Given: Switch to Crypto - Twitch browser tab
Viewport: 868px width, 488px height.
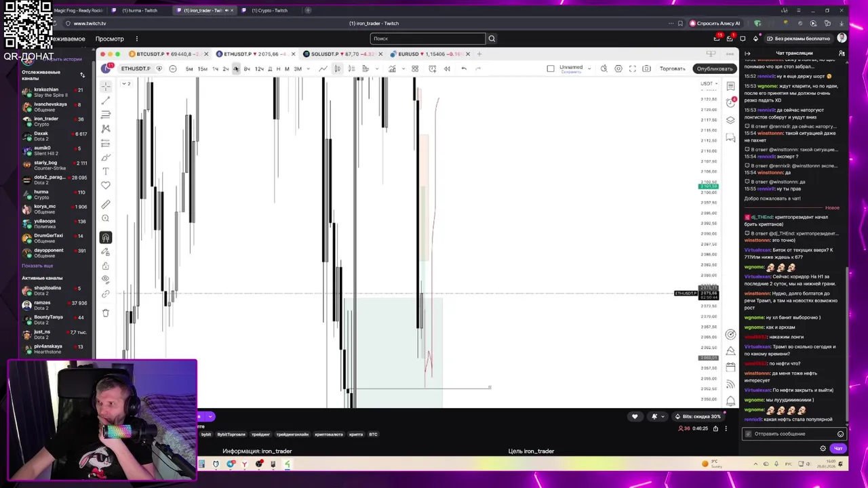Looking at the screenshot, I should tap(269, 10).
